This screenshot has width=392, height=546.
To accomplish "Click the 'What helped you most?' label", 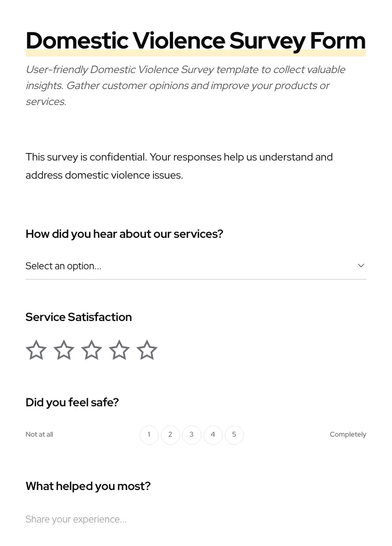I will click(88, 486).
